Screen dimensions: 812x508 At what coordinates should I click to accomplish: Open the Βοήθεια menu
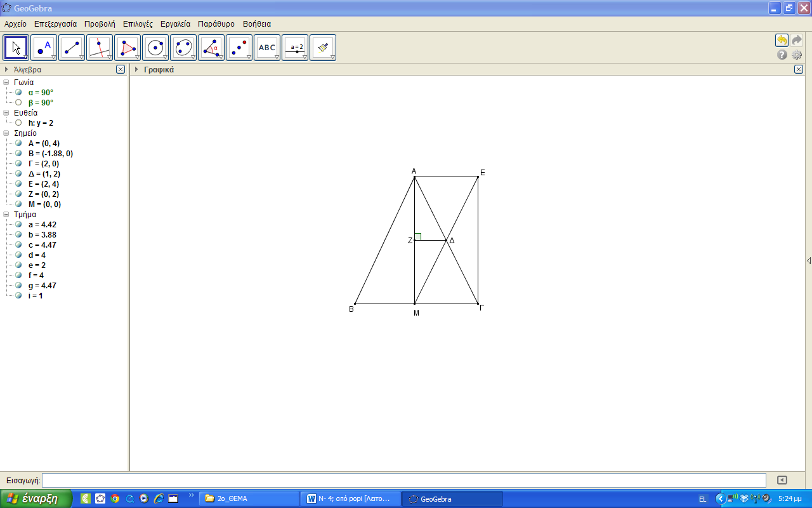(257, 24)
